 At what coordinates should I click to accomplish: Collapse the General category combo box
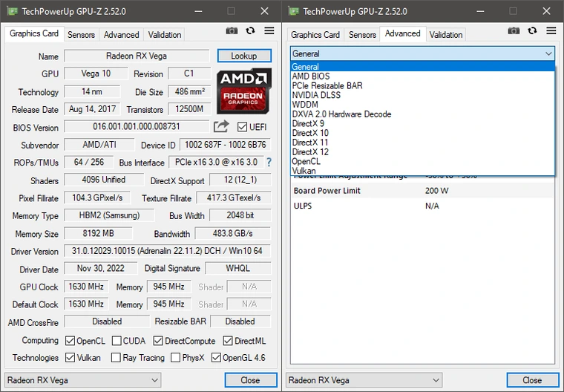422,53
